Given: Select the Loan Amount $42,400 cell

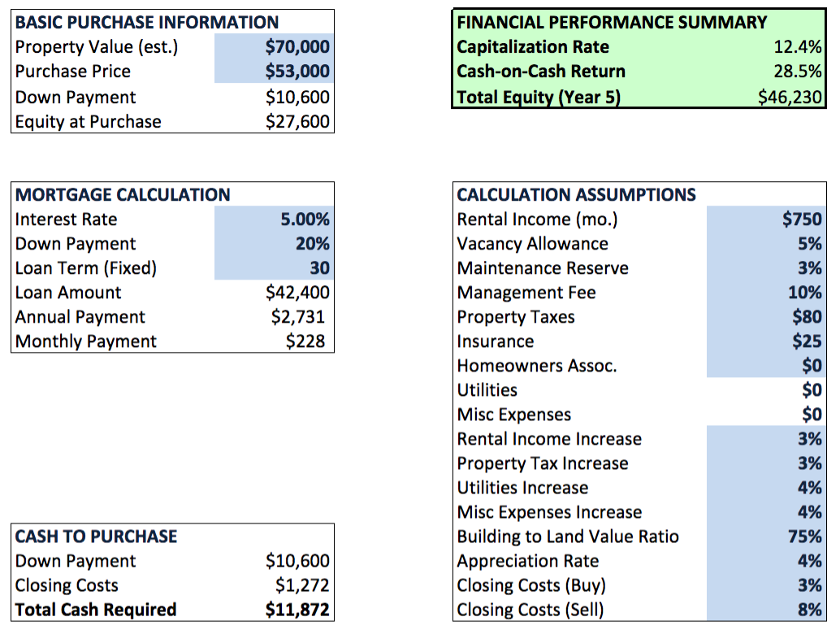Looking at the screenshot, I should [x=297, y=293].
